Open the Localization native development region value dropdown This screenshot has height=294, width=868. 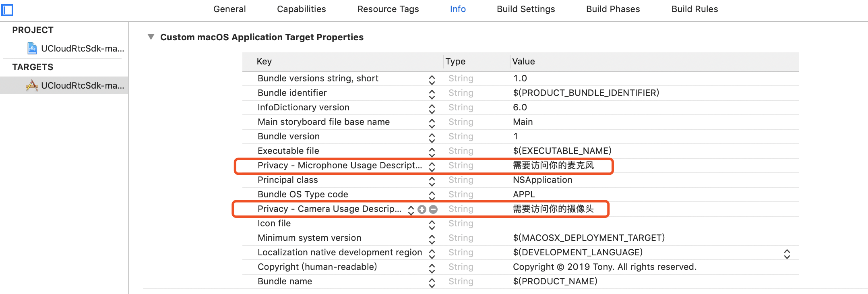787,253
